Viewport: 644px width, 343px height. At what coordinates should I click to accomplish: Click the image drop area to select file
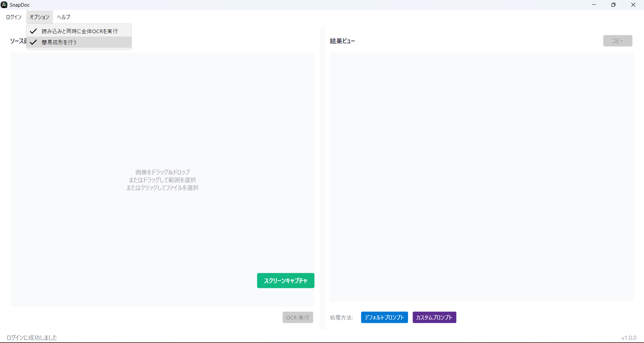coord(162,180)
